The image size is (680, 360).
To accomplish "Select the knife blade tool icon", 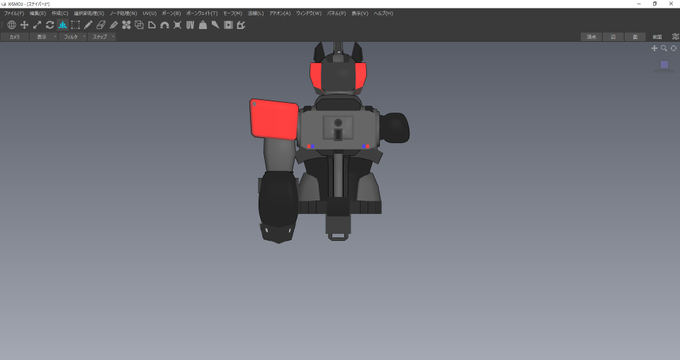I will [x=216, y=25].
